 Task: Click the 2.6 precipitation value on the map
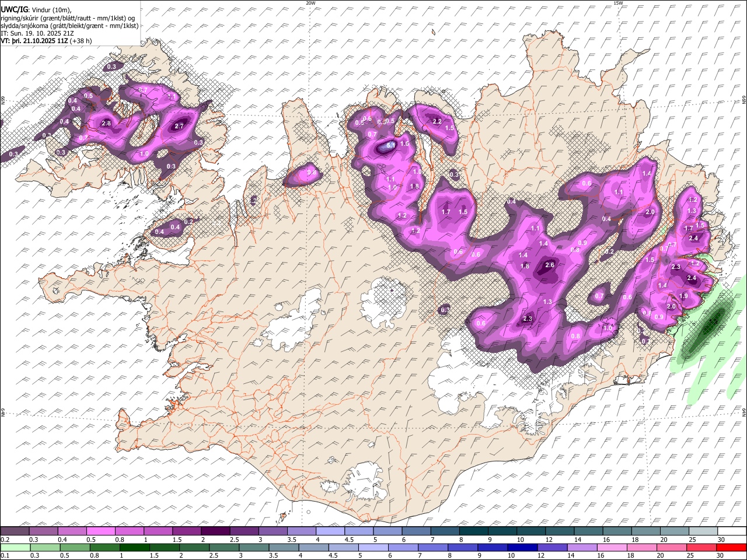pos(549,265)
